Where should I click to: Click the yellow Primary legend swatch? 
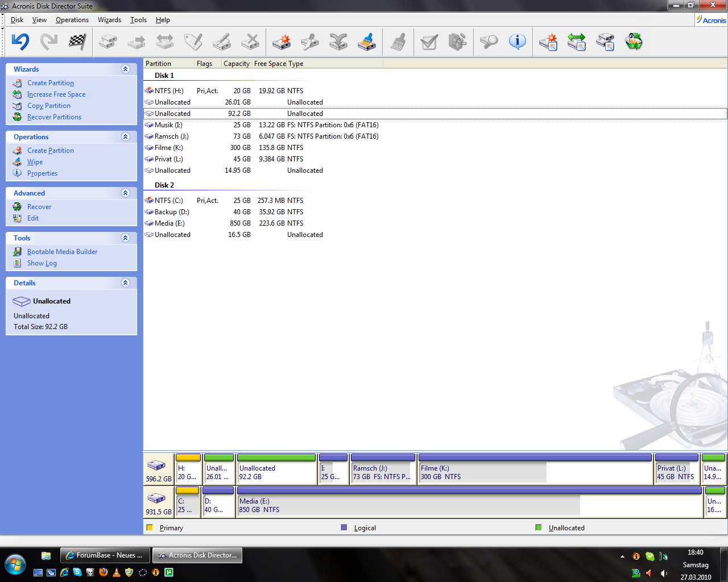(150, 527)
